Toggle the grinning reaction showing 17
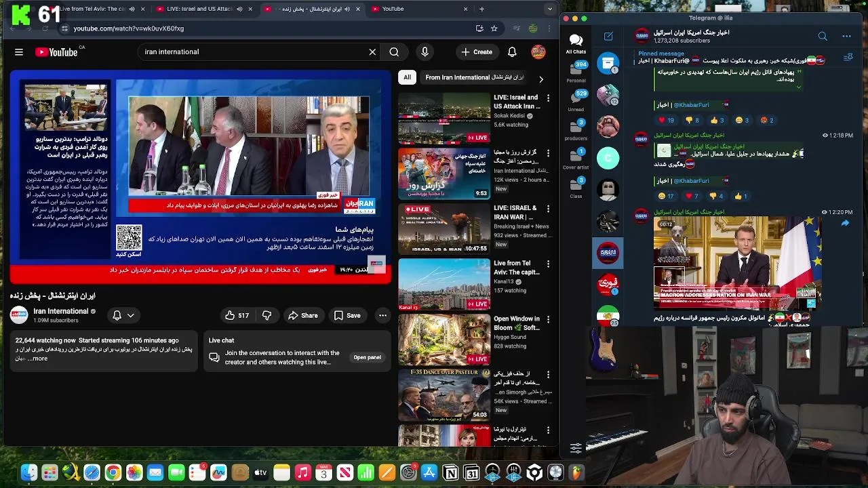 click(666, 196)
